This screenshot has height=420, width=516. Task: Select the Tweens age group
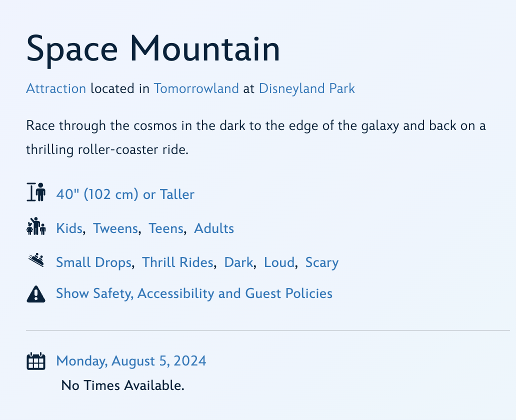click(115, 228)
